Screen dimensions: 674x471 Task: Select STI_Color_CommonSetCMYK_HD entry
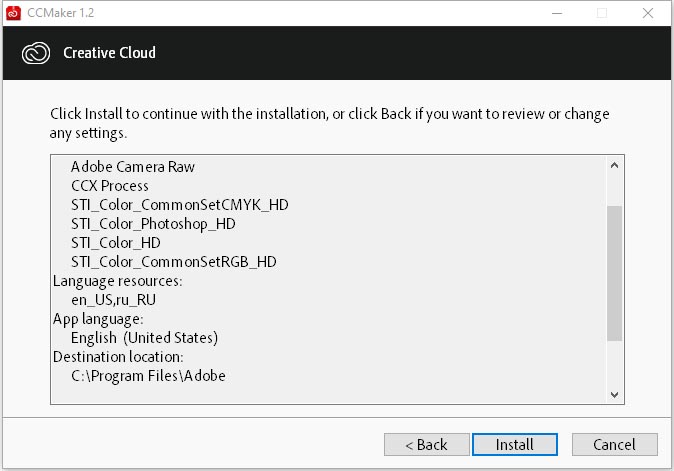[x=180, y=205]
